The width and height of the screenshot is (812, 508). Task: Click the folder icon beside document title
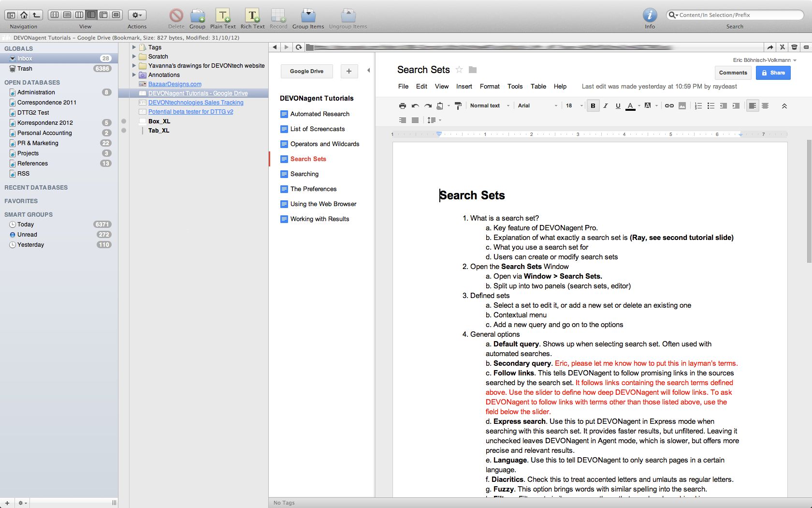point(473,70)
